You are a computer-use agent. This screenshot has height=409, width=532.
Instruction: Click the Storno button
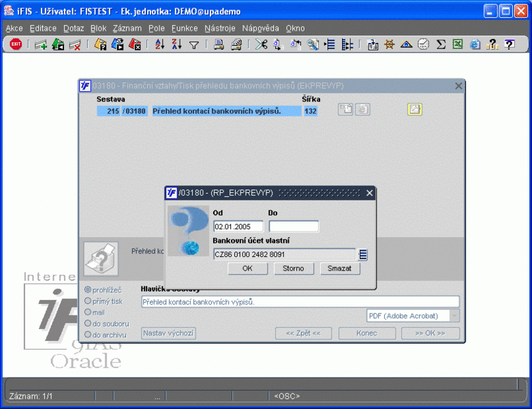click(x=294, y=269)
